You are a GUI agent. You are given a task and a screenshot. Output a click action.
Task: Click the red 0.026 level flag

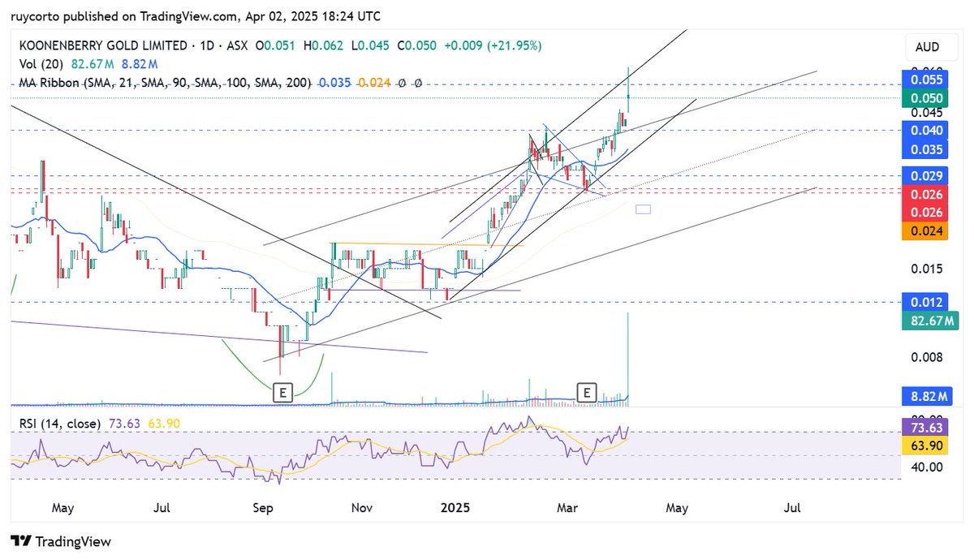pos(925,195)
